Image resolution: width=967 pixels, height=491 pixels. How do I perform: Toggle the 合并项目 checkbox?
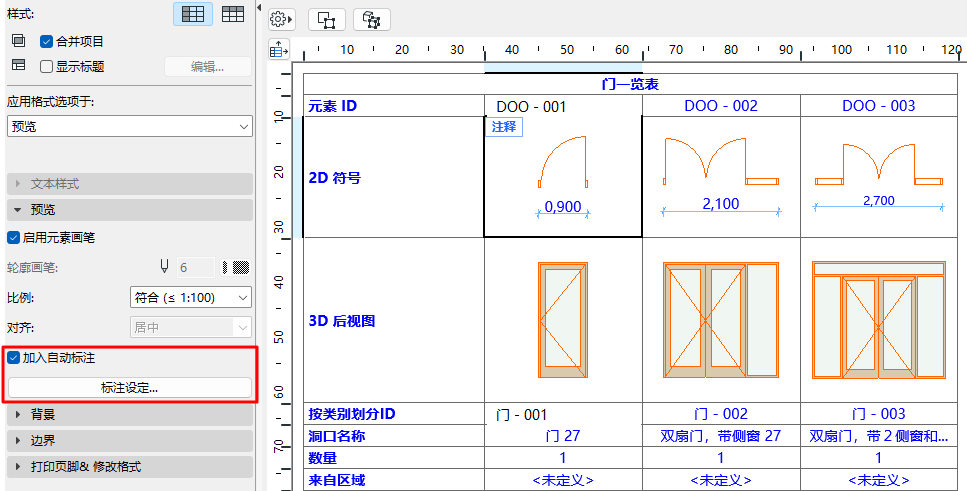click(x=46, y=41)
